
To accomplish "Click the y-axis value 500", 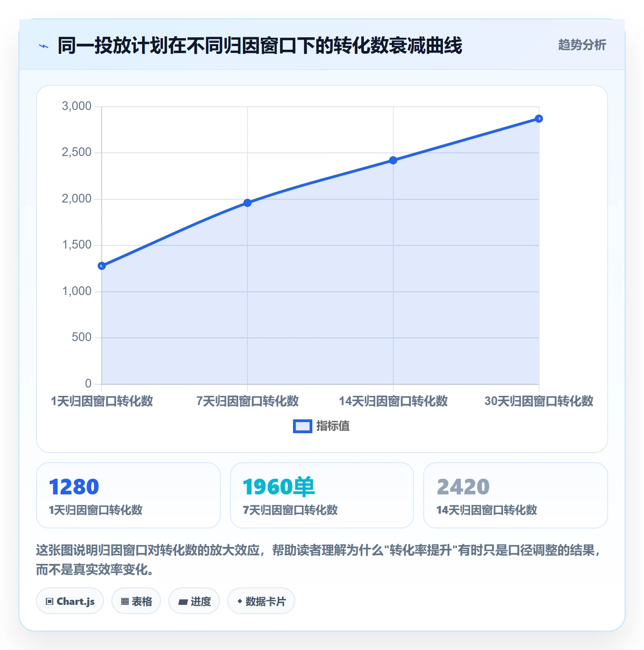I will 82,337.
